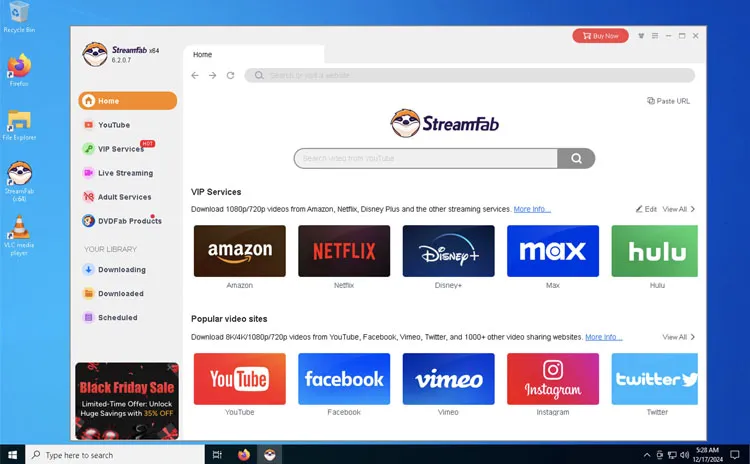750x464 pixels.
Task: Click the Scheduled calendar icon
Action: tap(88, 317)
